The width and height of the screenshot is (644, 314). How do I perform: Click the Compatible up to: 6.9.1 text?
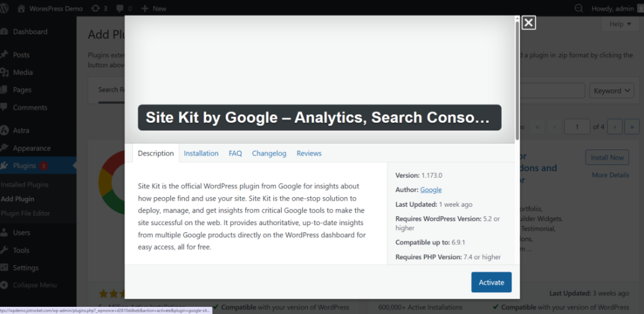[x=430, y=242]
